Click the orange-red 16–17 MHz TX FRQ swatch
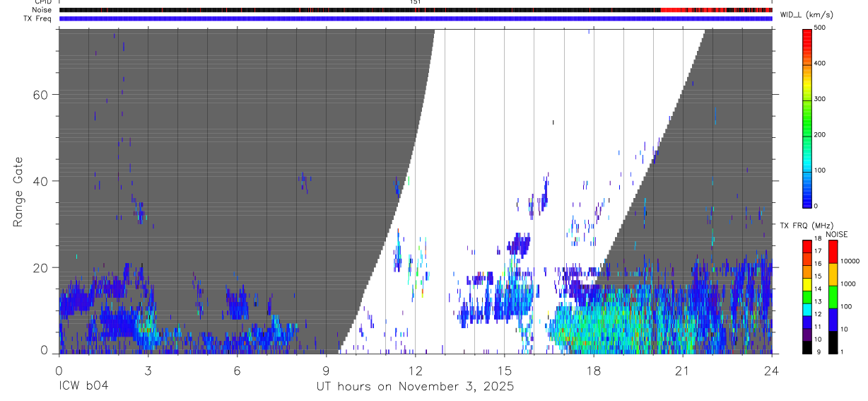 (807, 258)
